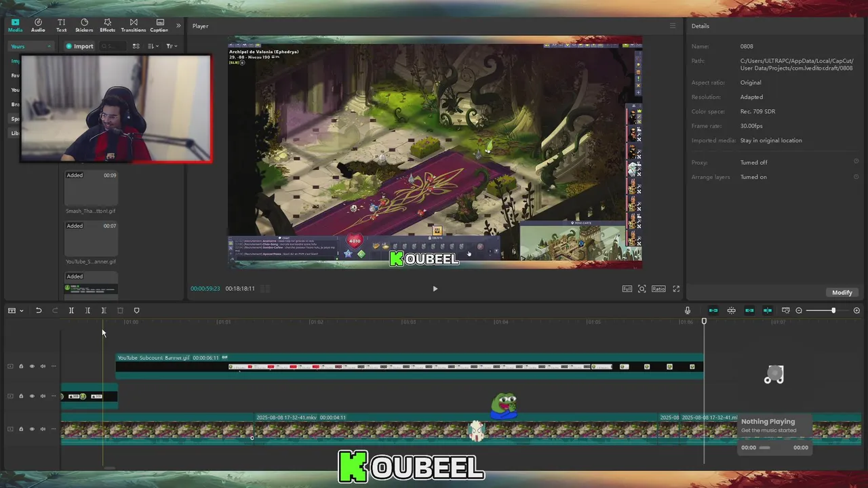
Task: Adjust the timeline zoom slider
Action: coord(827,310)
